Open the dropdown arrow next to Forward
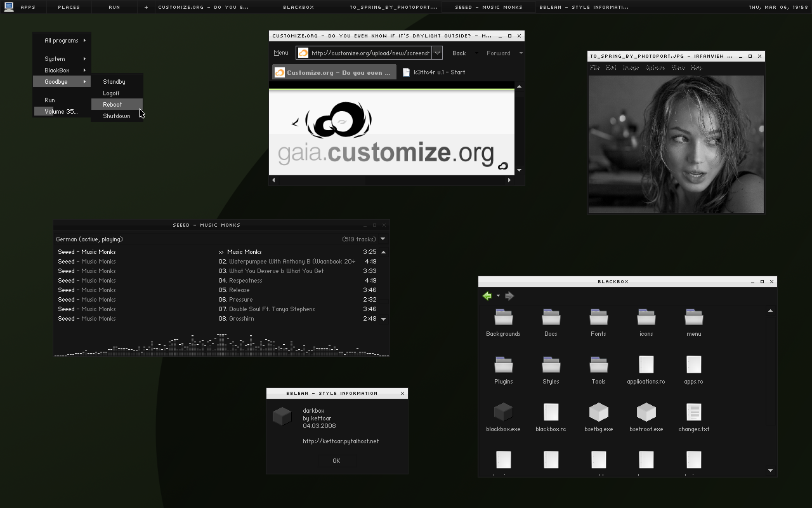The image size is (812, 508). tap(521, 53)
